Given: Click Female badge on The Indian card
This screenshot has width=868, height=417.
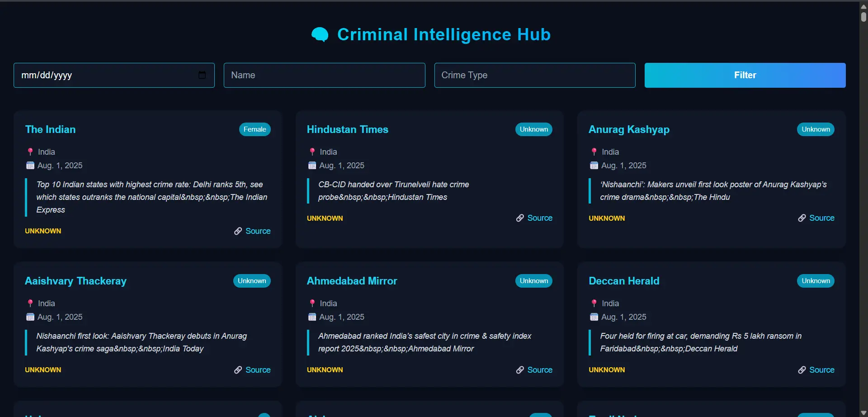Looking at the screenshot, I should (x=255, y=129).
